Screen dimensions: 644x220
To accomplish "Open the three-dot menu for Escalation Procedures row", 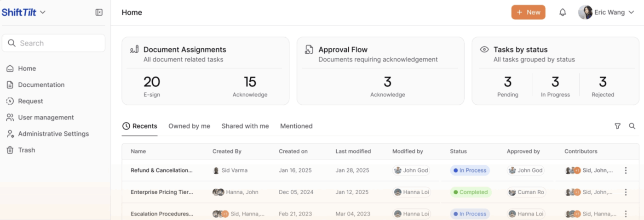I will click(626, 214).
